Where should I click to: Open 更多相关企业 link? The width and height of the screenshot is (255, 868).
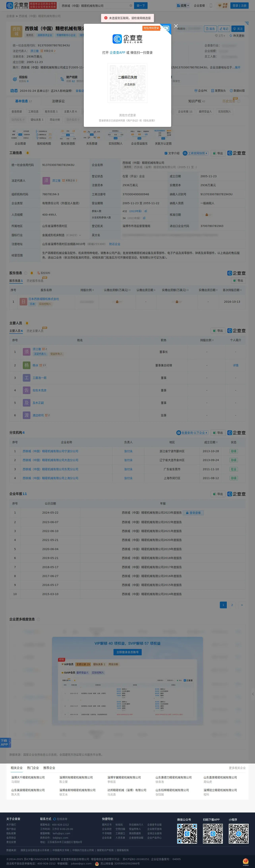point(237,768)
